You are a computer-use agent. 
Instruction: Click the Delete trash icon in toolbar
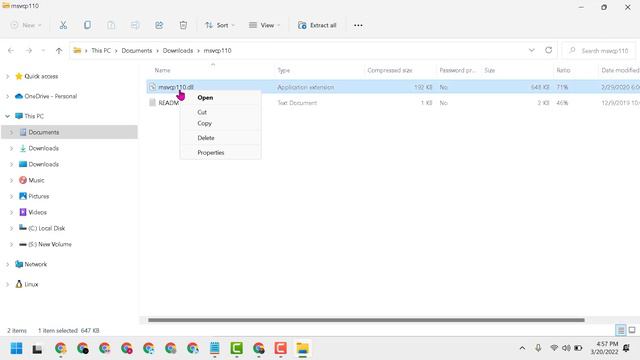pos(183,25)
